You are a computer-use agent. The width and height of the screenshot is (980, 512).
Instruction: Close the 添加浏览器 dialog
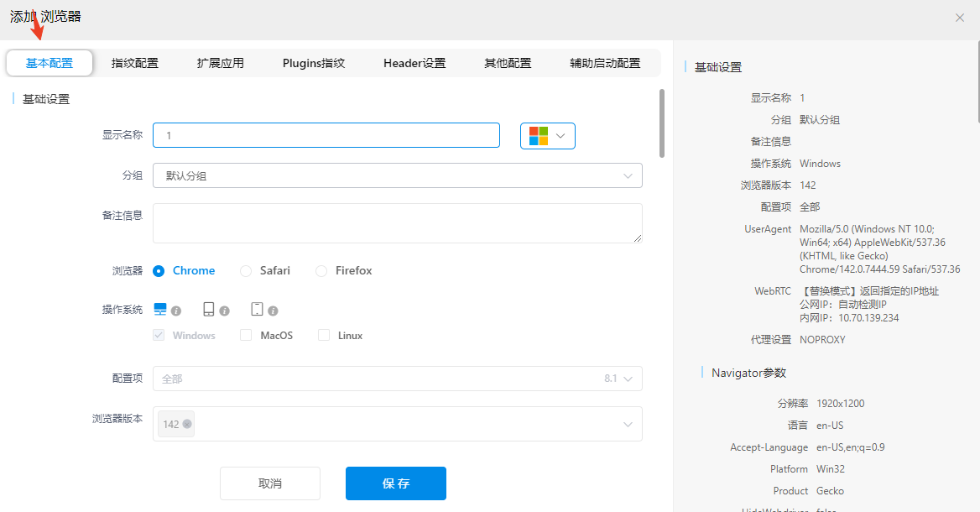tap(960, 18)
